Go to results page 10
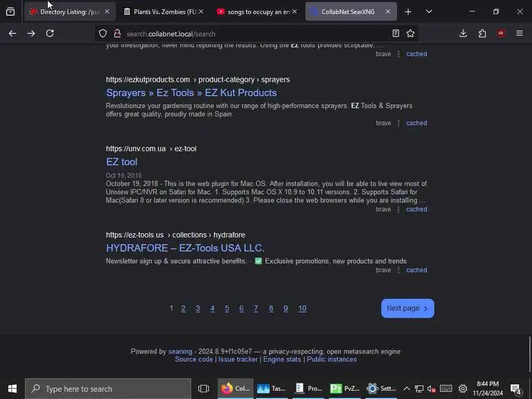Screen dimensions: 532x399 pos(302,308)
